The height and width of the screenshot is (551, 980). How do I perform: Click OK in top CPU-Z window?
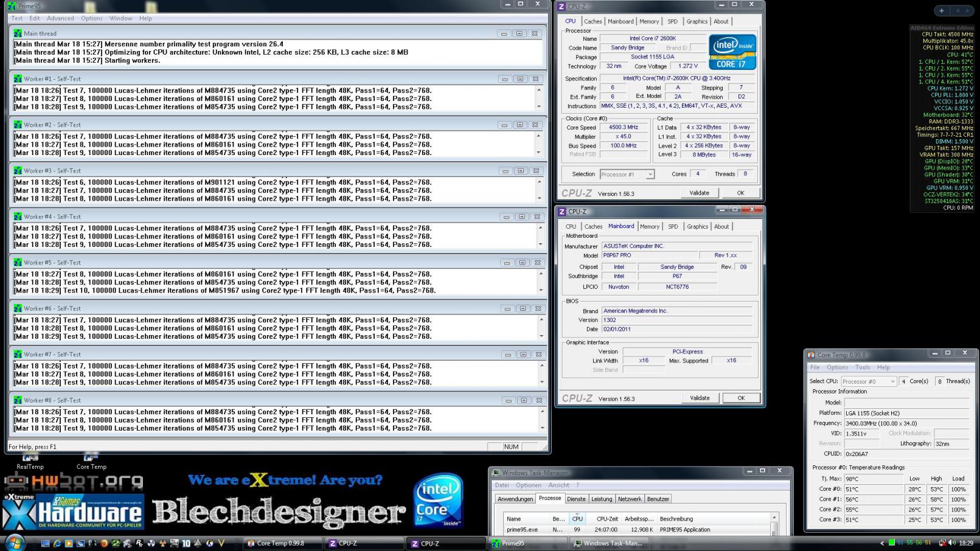tap(740, 193)
